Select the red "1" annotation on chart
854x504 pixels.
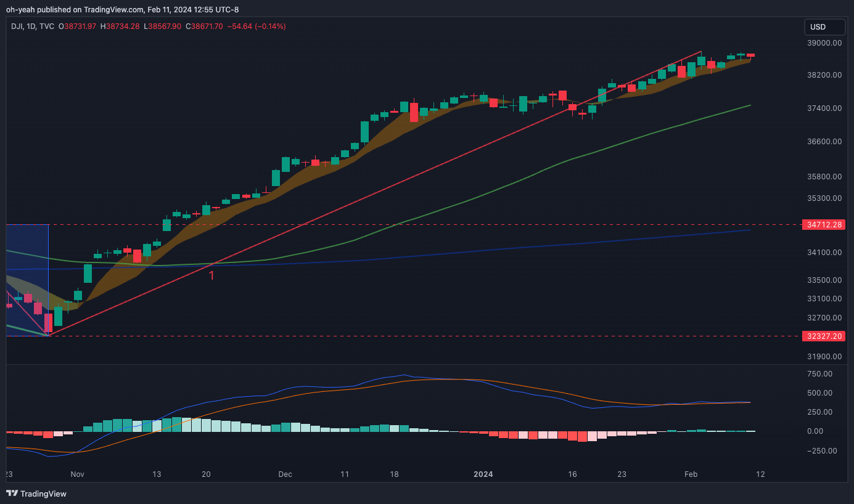[x=211, y=275]
